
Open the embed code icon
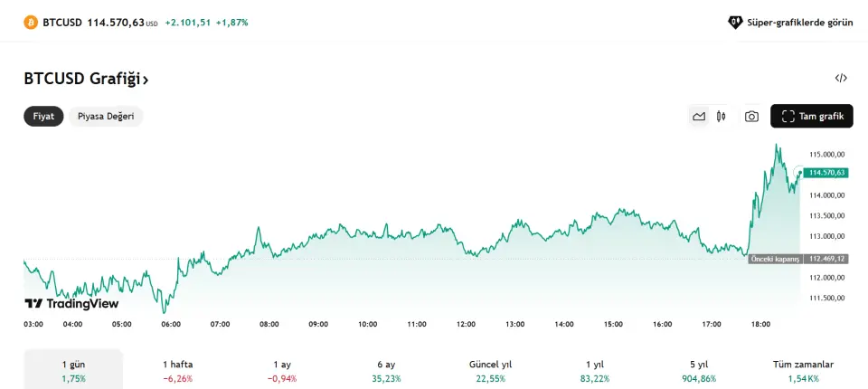[841, 78]
